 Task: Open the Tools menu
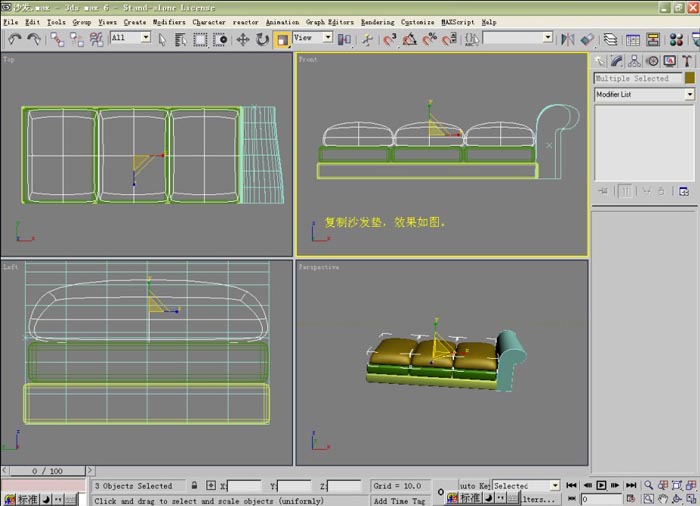(x=56, y=22)
